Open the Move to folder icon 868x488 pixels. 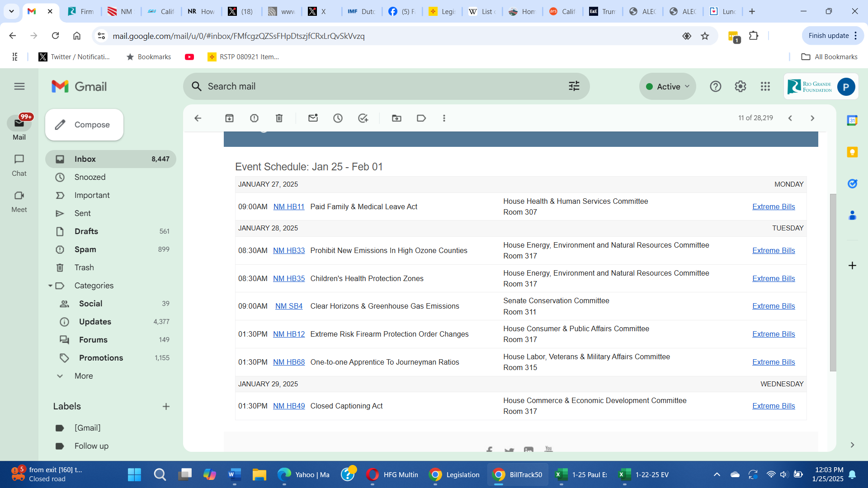click(x=396, y=118)
